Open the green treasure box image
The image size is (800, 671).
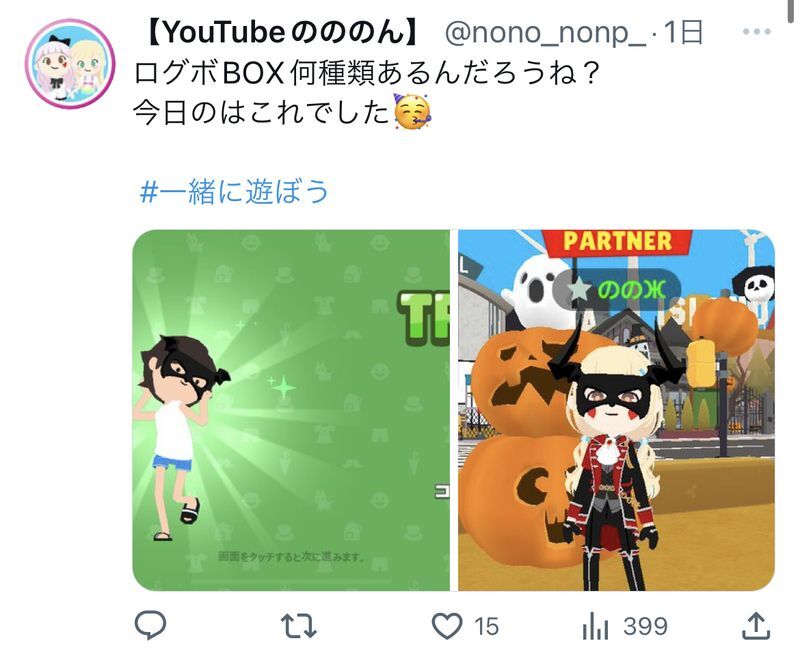tap(291, 410)
